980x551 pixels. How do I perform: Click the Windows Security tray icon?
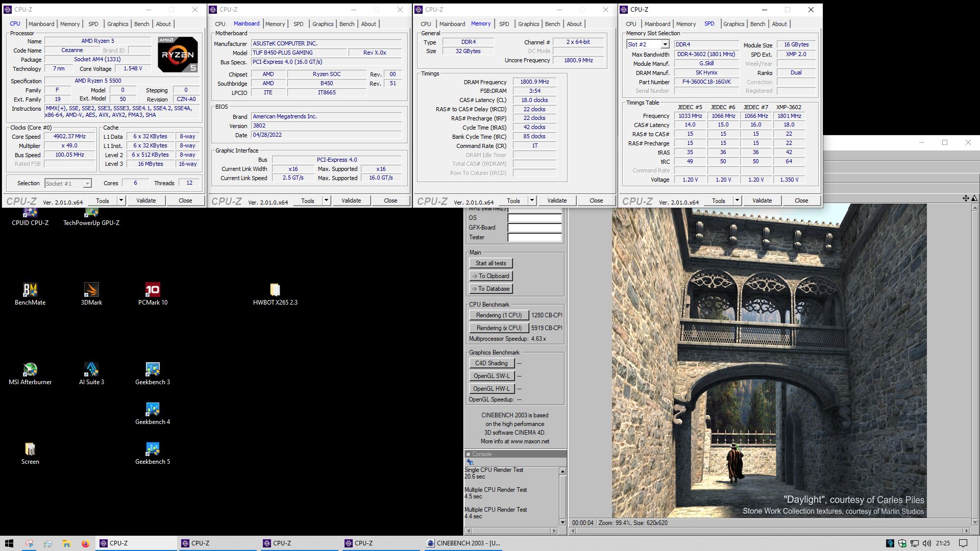point(902,543)
